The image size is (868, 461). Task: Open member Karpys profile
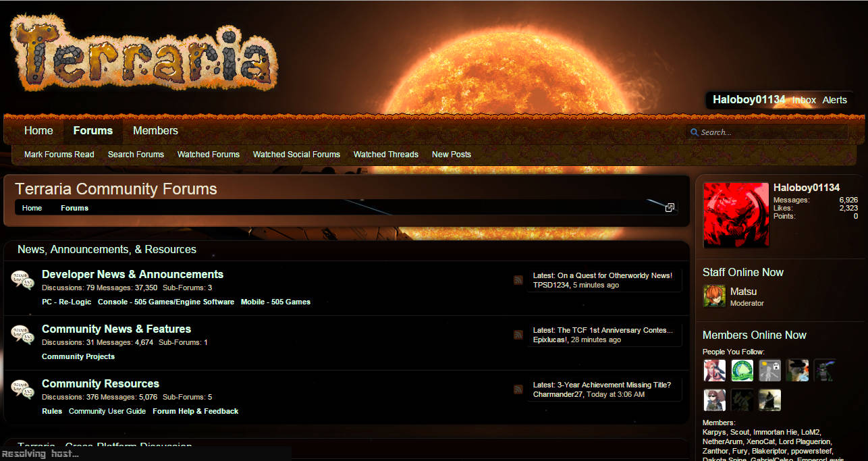point(714,432)
